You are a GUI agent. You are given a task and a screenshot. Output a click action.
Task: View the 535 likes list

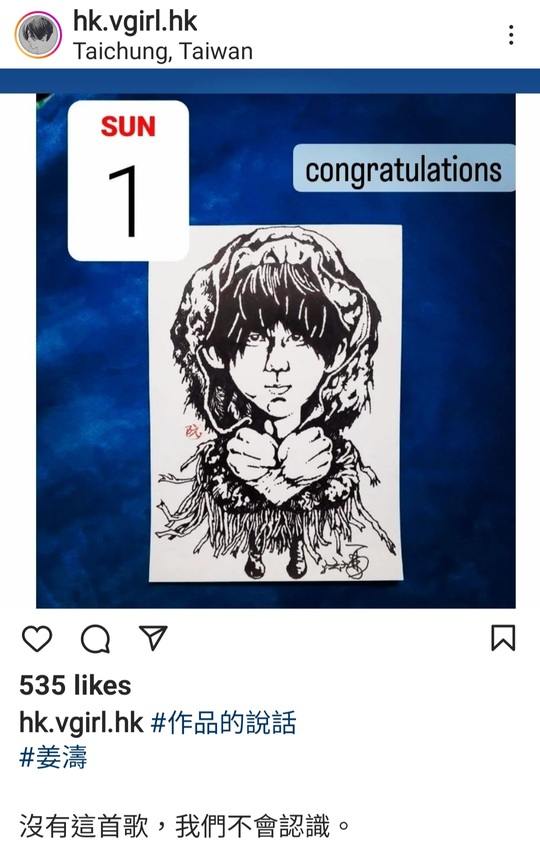click(75, 685)
